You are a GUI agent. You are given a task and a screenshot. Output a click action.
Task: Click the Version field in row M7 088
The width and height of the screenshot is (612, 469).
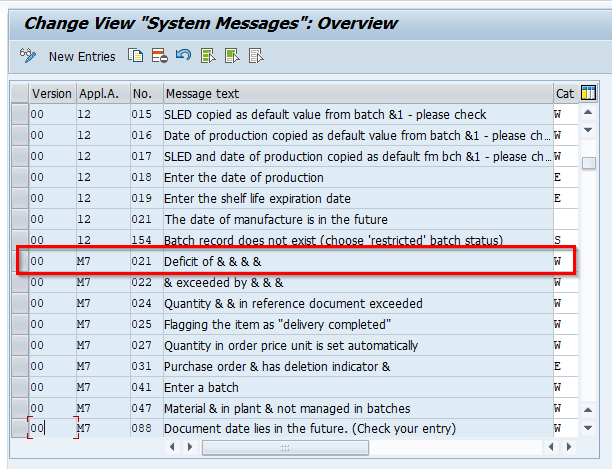pos(53,428)
